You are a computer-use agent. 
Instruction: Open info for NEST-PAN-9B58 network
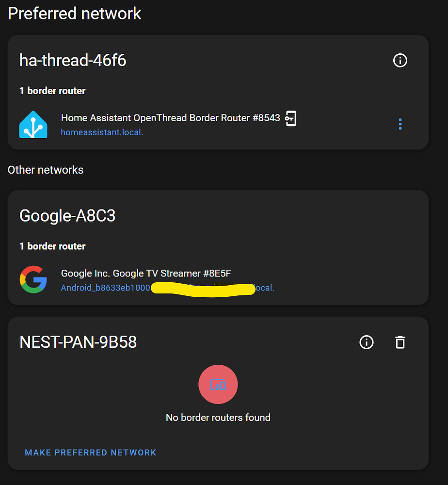[367, 342]
